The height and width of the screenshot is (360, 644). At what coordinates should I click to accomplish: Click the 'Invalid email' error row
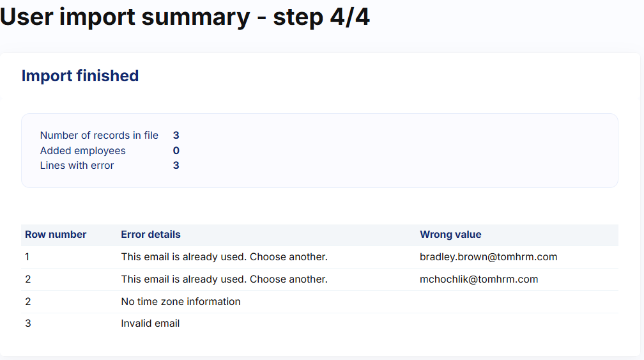[x=319, y=324]
